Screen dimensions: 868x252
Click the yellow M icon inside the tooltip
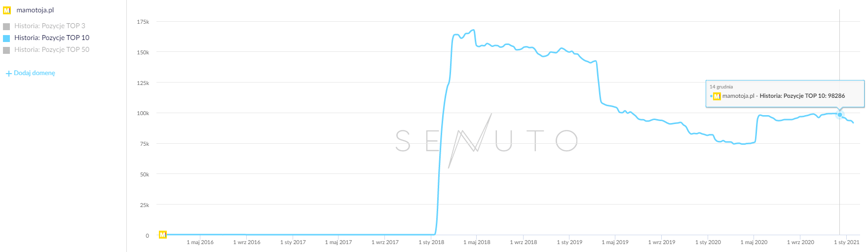click(717, 96)
